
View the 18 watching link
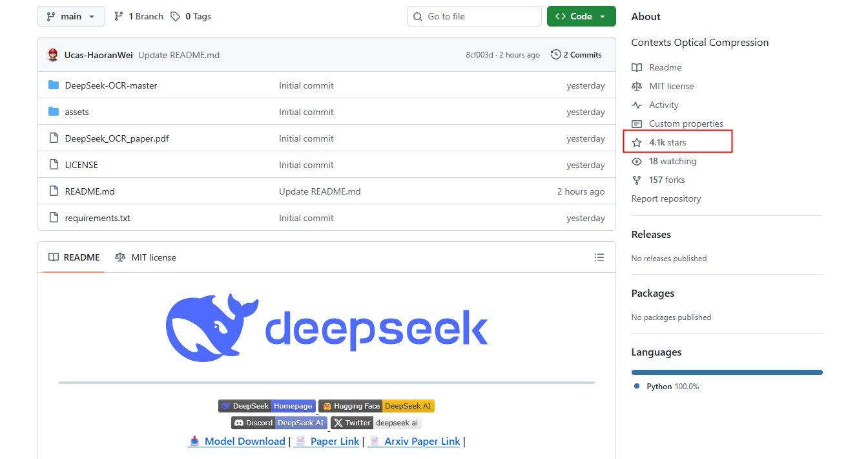[672, 161]
